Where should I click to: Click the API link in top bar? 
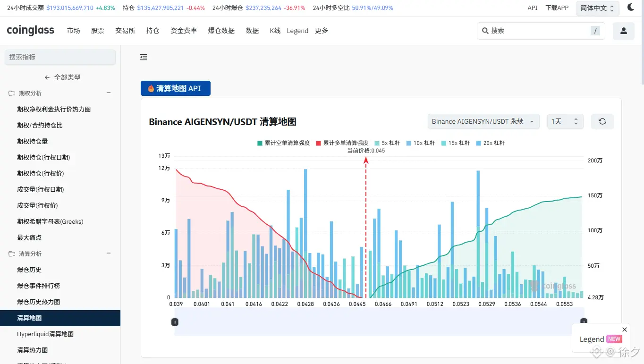(533, 8)
